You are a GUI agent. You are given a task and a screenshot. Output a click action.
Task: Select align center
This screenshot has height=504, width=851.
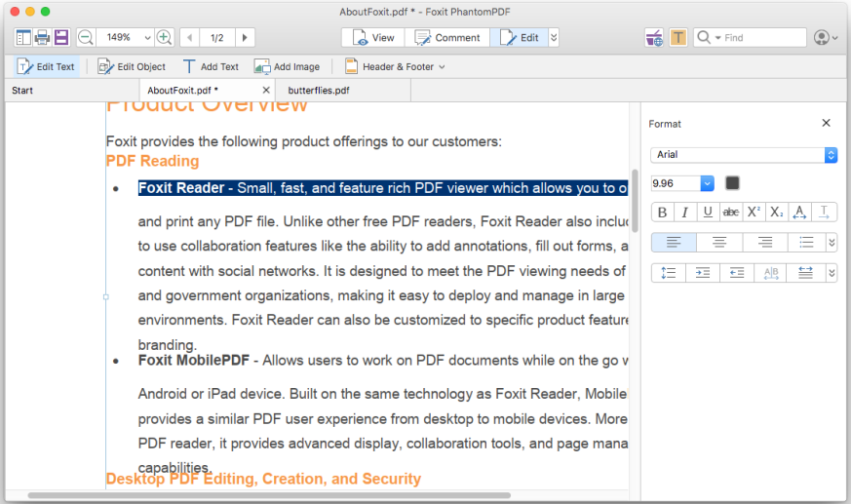[719, 243]
